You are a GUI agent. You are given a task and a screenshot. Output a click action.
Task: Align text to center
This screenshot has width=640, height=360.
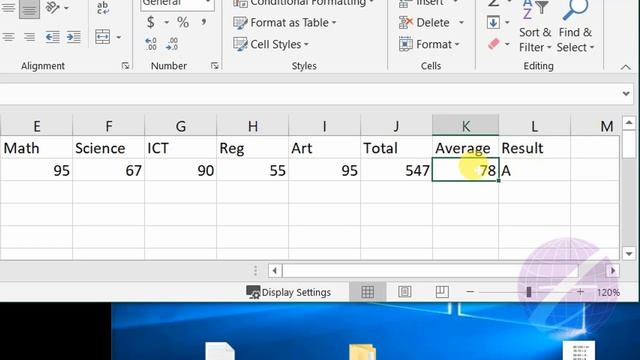click(x=9, y=37)
